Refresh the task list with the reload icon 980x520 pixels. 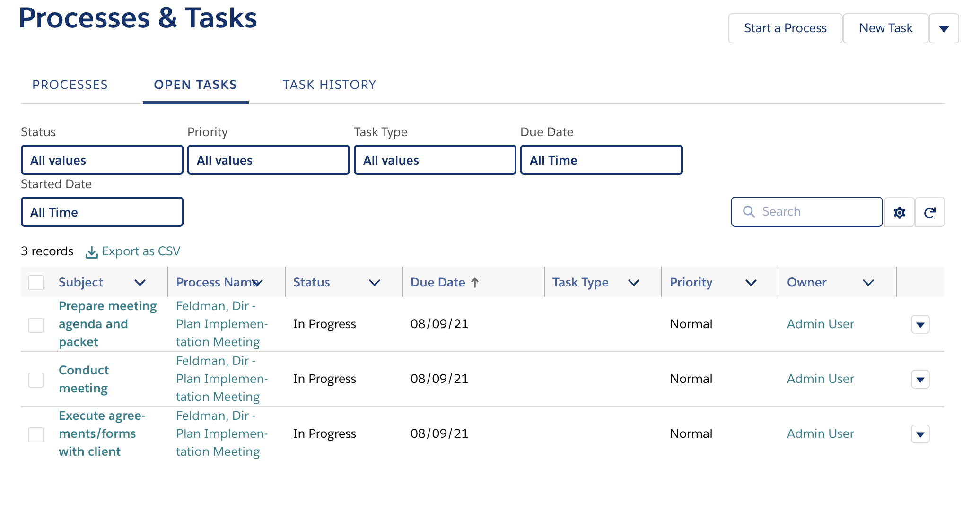[x=930, y=212]
